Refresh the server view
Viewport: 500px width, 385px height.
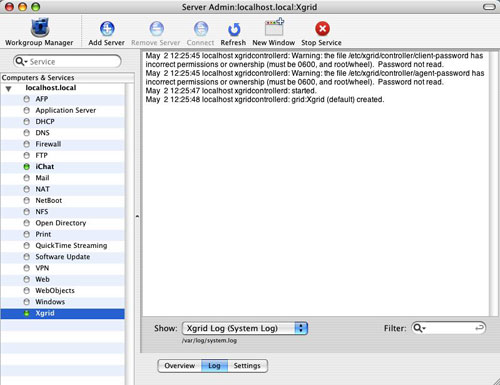pos(233,33)
